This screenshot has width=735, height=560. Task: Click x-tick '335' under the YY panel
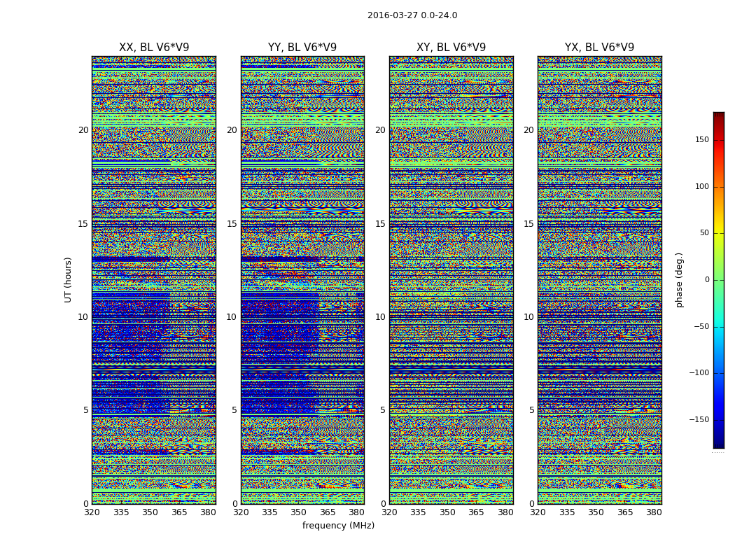coord(269,512)
